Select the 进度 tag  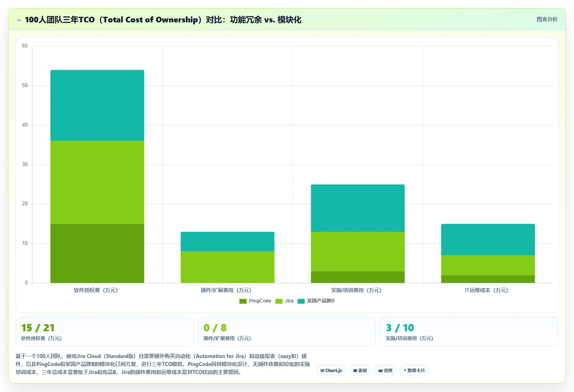385,370
